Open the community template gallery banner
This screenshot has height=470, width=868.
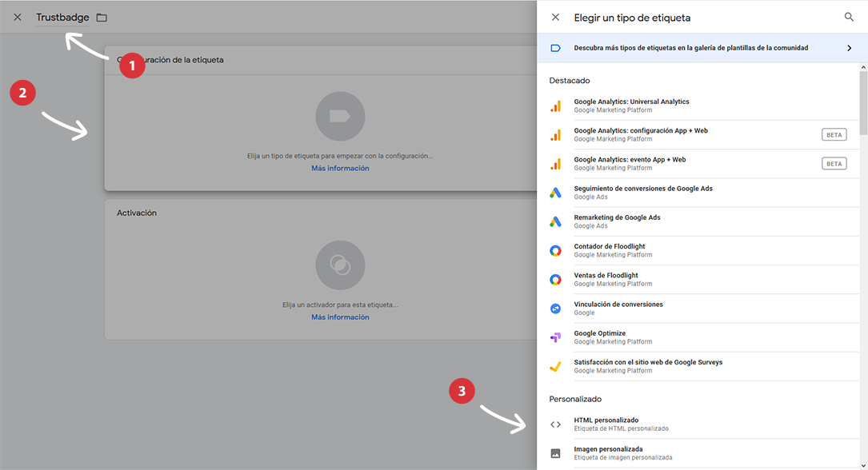pyautogui.click(x=702, y=48)
